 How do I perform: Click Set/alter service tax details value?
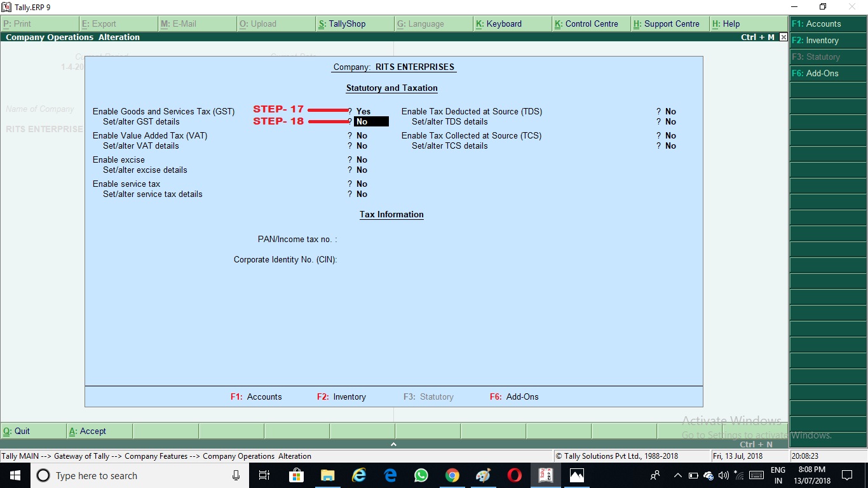pyautogui.click(x=362, y=194)
